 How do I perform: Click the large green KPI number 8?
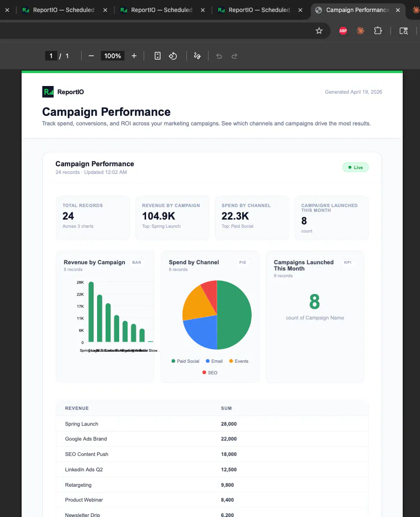coord(314,302)
